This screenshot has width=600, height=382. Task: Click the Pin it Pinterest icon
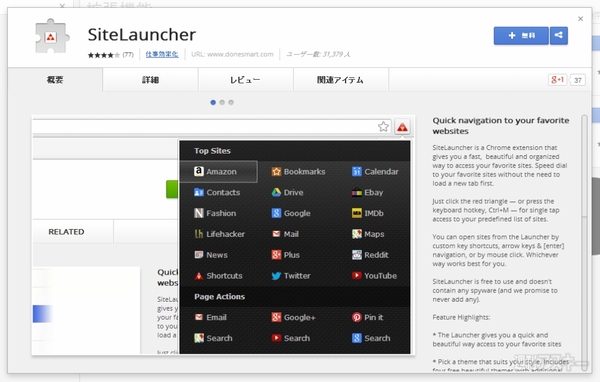click(357, 317)
